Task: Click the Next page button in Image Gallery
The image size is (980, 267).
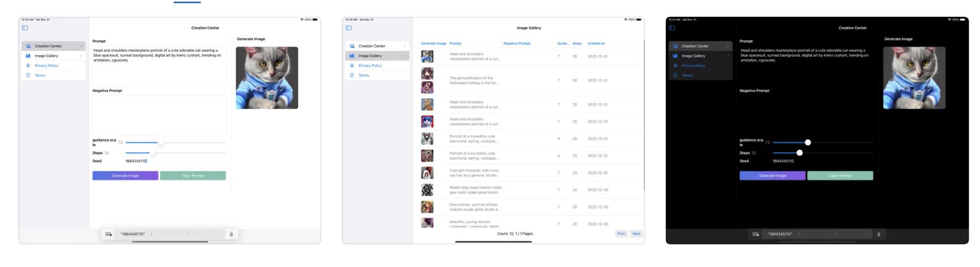Action: (636, 233)
